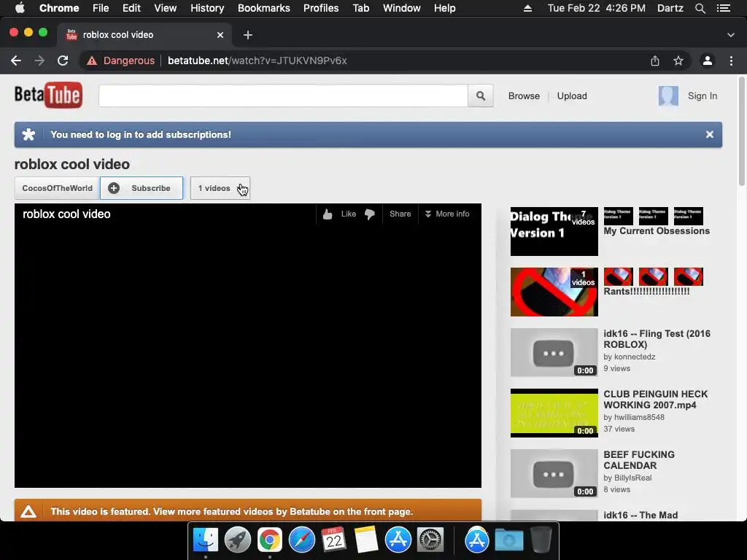Click idk16 -- Fling Test (2016 ROBLOX) title
Viewport: 747px width, 560px height.
tap(657, 339)
